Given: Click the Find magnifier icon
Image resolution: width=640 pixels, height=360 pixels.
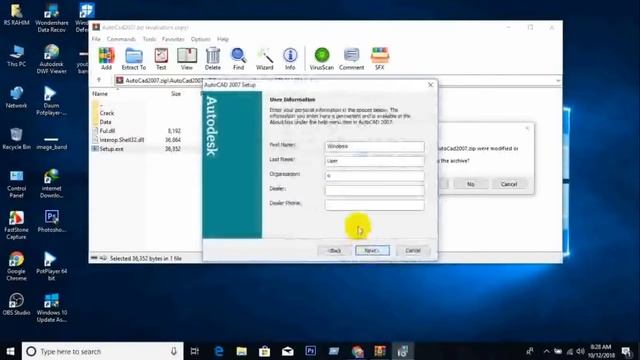Looking at the screenshot, I should point(238,59).
